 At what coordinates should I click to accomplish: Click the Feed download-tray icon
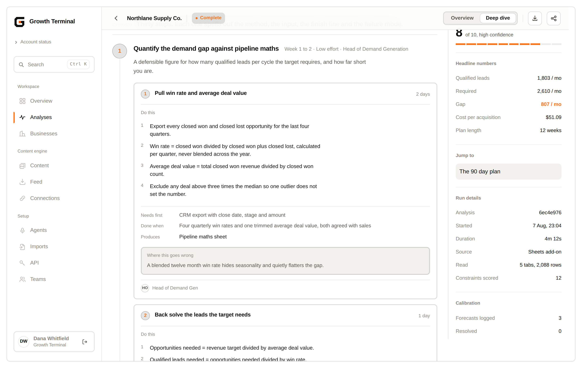pyautogui.click(x=22, y=182)
